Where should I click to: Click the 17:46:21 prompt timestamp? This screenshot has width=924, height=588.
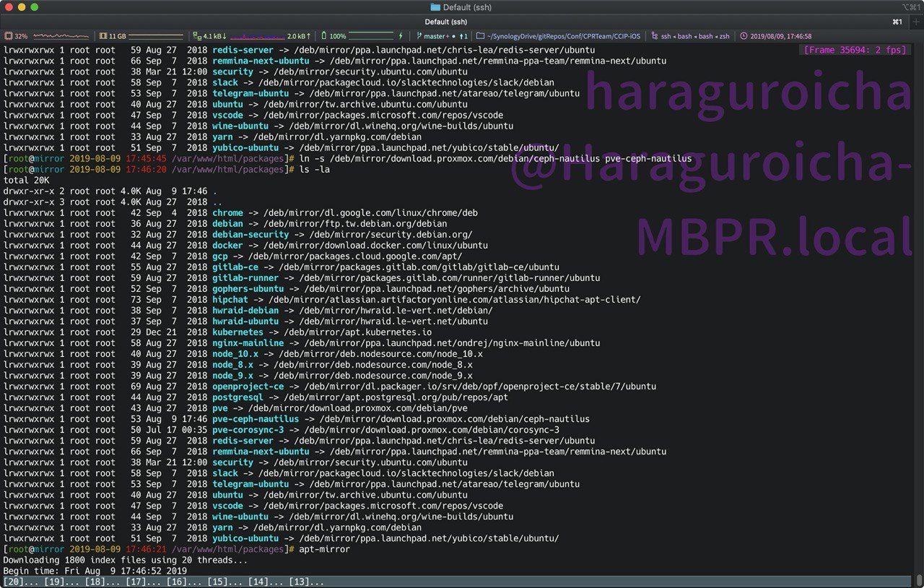[146, 549]
